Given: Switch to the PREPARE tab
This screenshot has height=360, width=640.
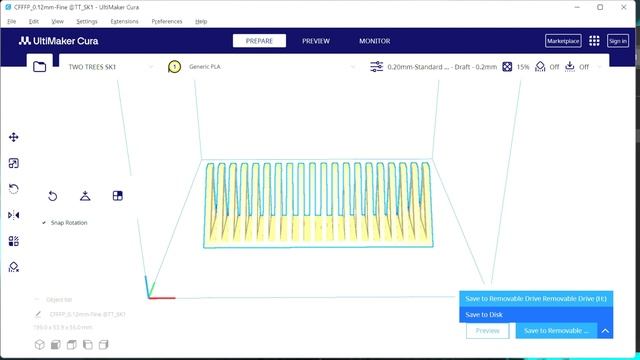Looking at the screenshot, I should pyautogui.click(x=259, y=41).
